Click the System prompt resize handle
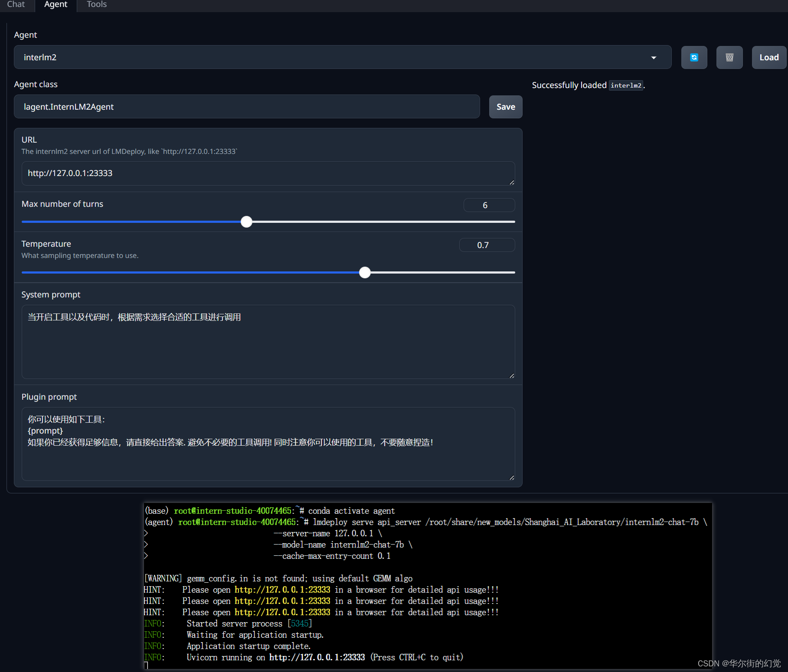The image size is (788, 672). click(512, 376)
